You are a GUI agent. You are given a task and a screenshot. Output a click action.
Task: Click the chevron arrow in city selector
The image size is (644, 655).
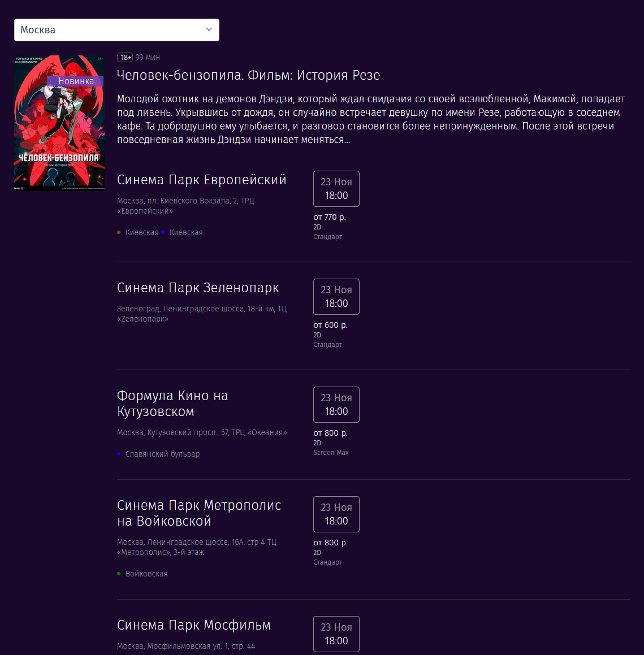(x=209, y=29)
